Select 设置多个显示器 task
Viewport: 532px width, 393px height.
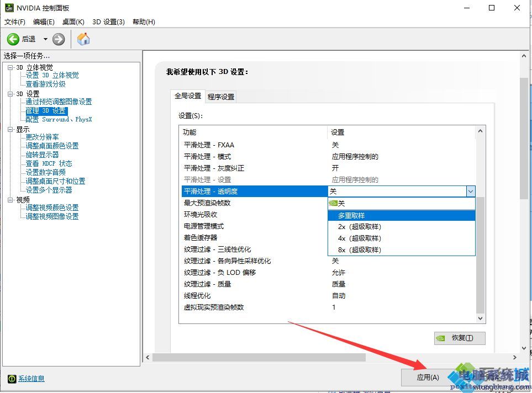point(49,190)
